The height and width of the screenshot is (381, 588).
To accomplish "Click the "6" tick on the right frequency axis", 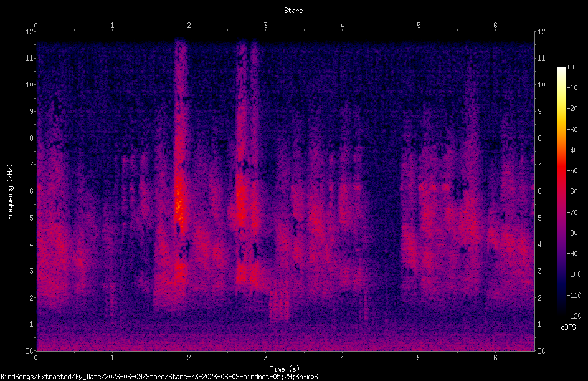I will [x=539, y=191].
